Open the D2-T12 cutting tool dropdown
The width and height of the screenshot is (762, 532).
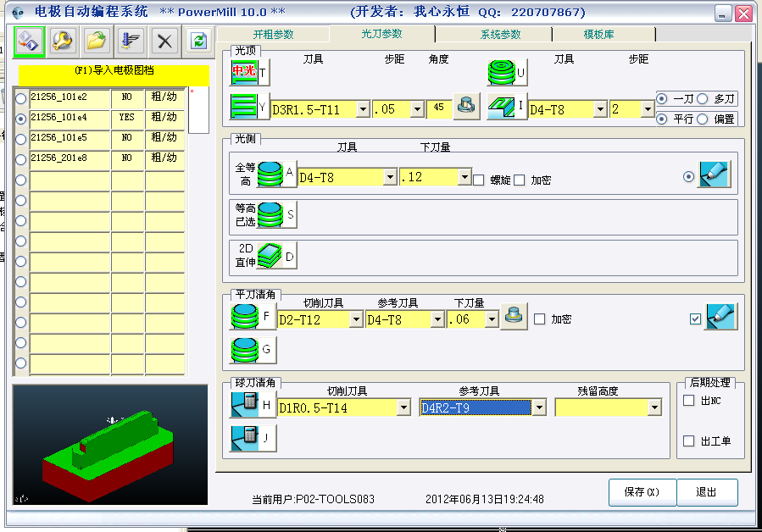(356, 319)
